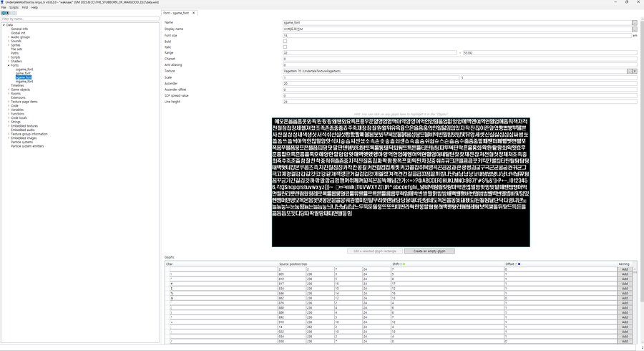Viewport: 644px width, 351px height.
Task: Select mgame_font in the Fonts tree
Action: (x=24, y=82)
